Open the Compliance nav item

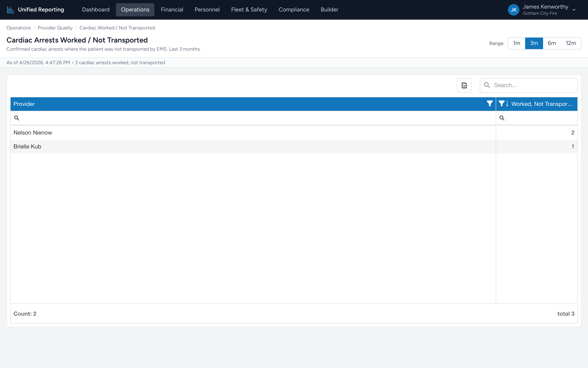tap(294, 10)
